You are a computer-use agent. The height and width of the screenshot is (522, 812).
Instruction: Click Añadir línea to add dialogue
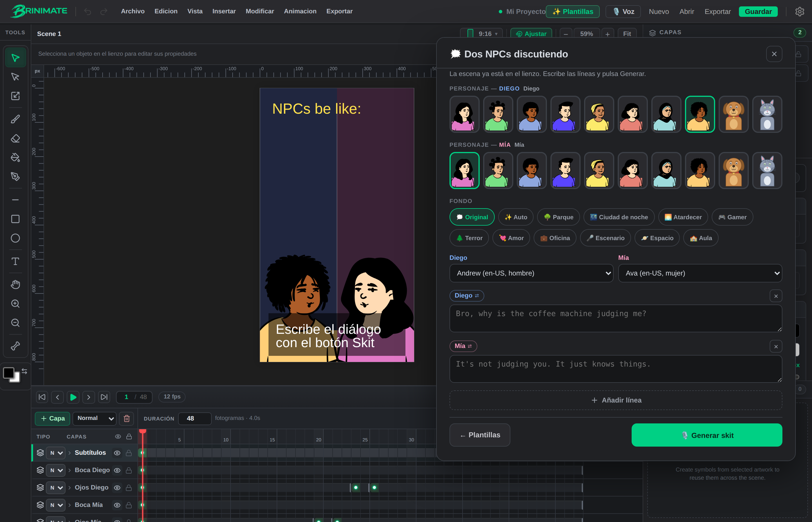(x=616, y=400)
